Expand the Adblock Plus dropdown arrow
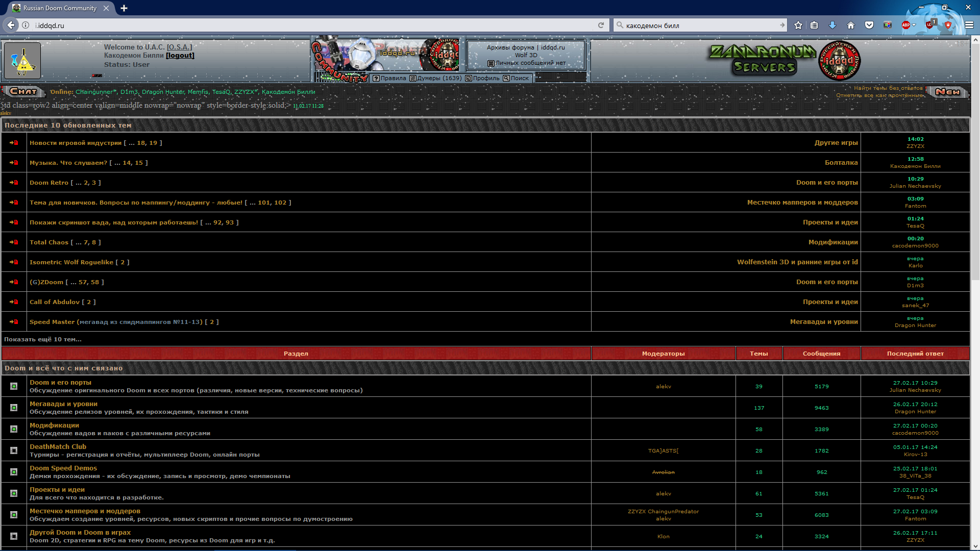This screenshot has height=551, width=980. tap(914, 25)
